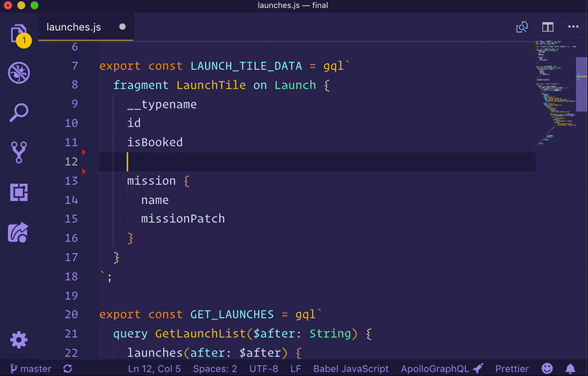Open the Explorer view in the activity bar
This screenshot has width=588, height=376.
19,34
